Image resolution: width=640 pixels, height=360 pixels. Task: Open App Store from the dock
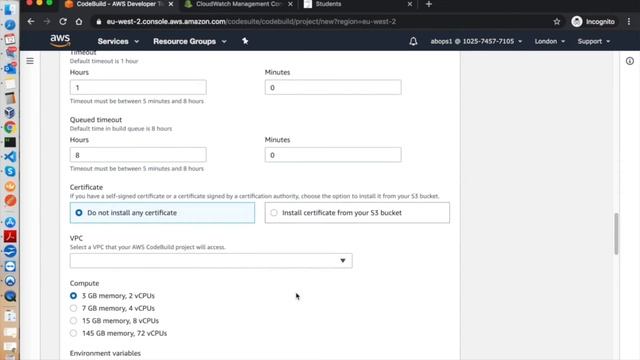coord(10,222)
